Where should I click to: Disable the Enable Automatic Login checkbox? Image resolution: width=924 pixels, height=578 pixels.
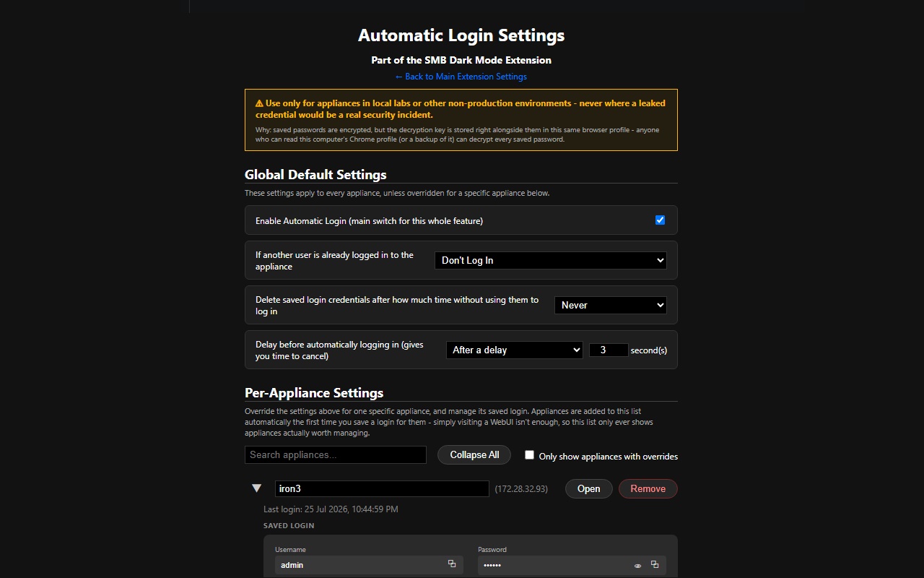pos(660,220)
